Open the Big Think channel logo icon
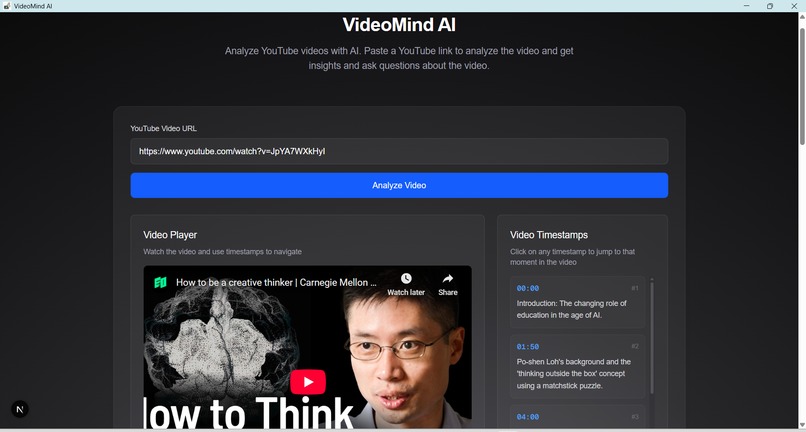 [160, 282]
